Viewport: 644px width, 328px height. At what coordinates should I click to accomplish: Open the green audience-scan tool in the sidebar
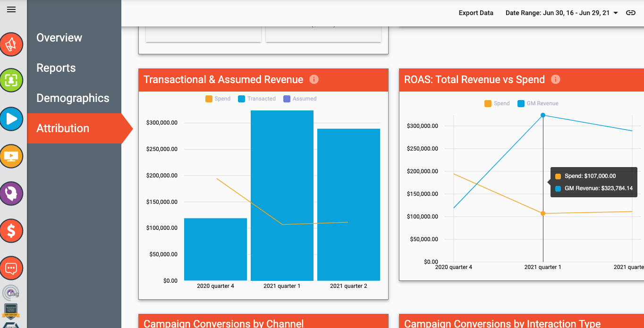coord(11,80)
